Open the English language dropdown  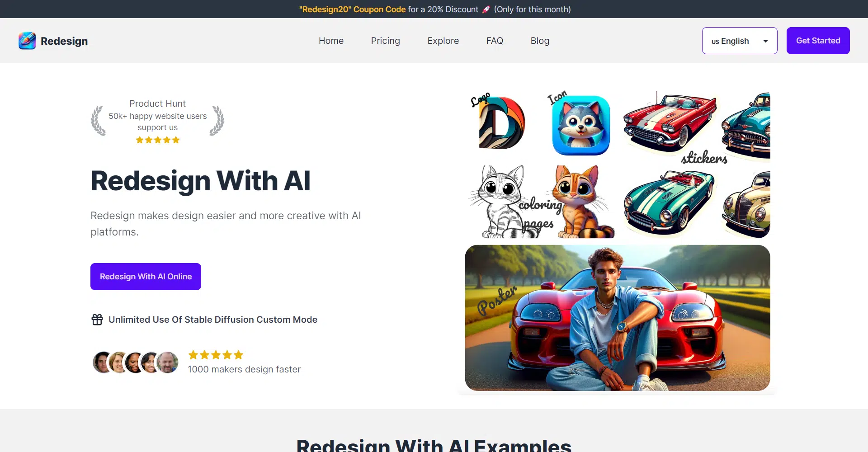tap(740, 41)
